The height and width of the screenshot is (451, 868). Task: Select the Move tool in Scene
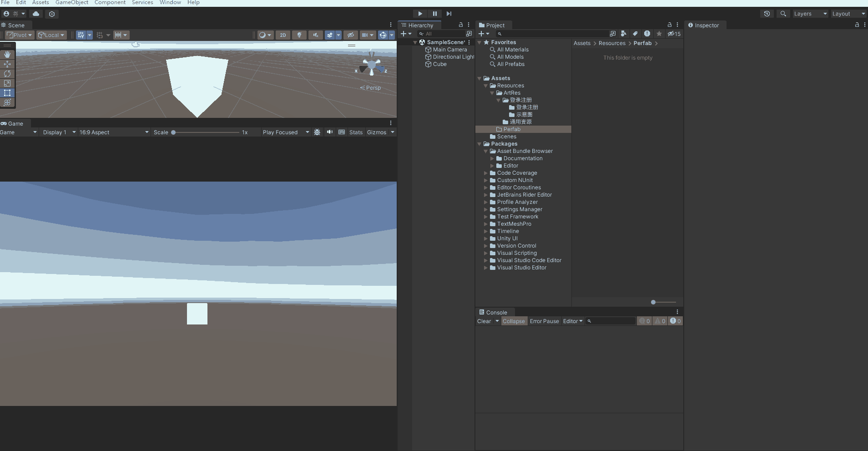click(x=7, y=64)
